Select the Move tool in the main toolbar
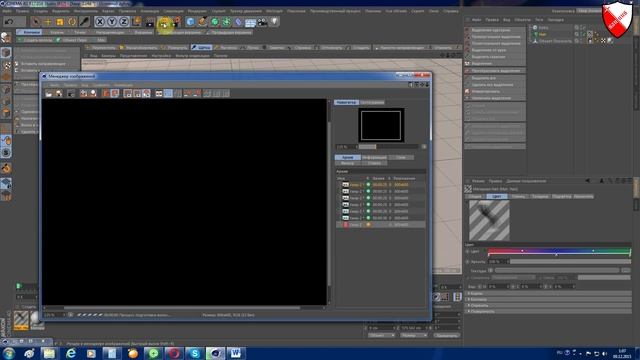The width and height of the screenshot is (640, 360). click(x=48, y=21)
